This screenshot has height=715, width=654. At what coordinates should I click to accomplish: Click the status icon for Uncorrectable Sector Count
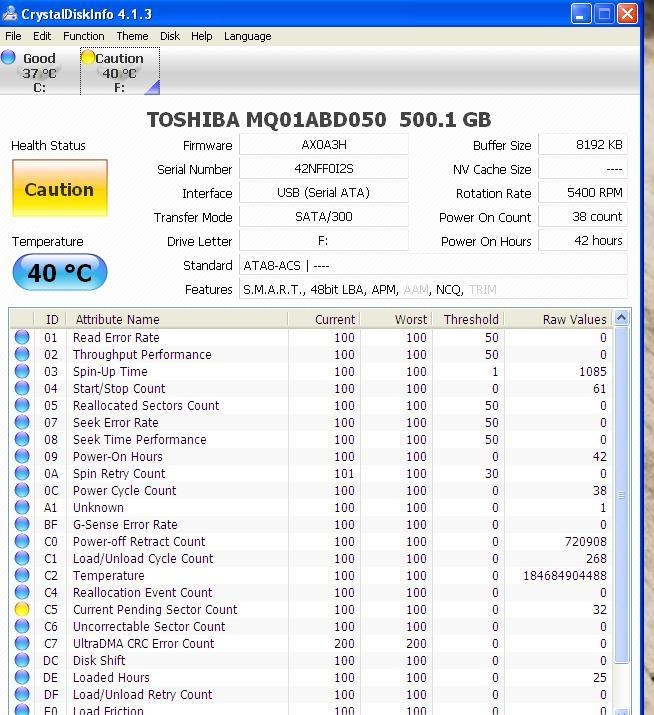click(22, 626)
